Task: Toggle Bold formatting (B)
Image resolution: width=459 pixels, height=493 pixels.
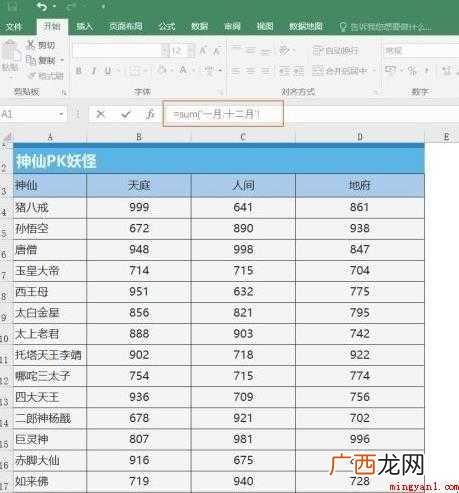Action: point(79,71)
